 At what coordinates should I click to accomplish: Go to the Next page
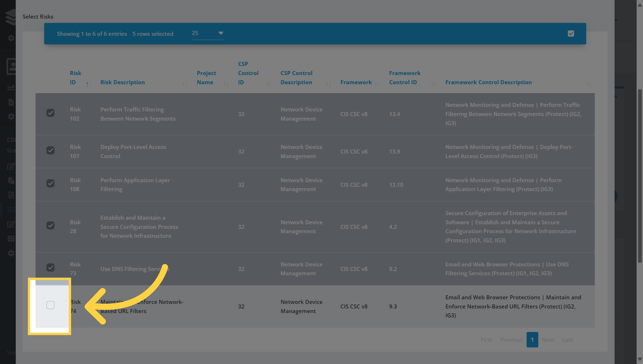point(548,339)
